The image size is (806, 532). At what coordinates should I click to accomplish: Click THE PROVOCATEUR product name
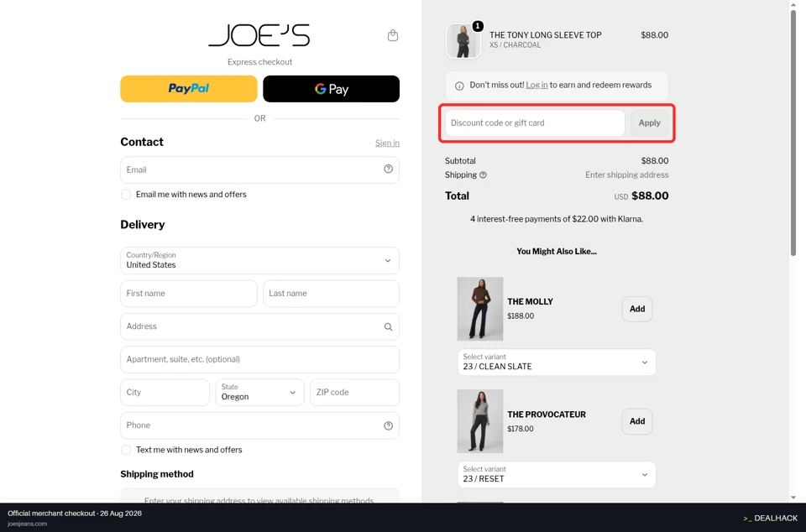coord(547,415)
